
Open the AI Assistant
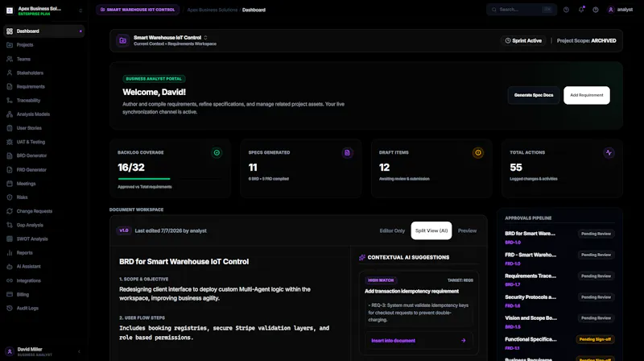click(43, 267)
